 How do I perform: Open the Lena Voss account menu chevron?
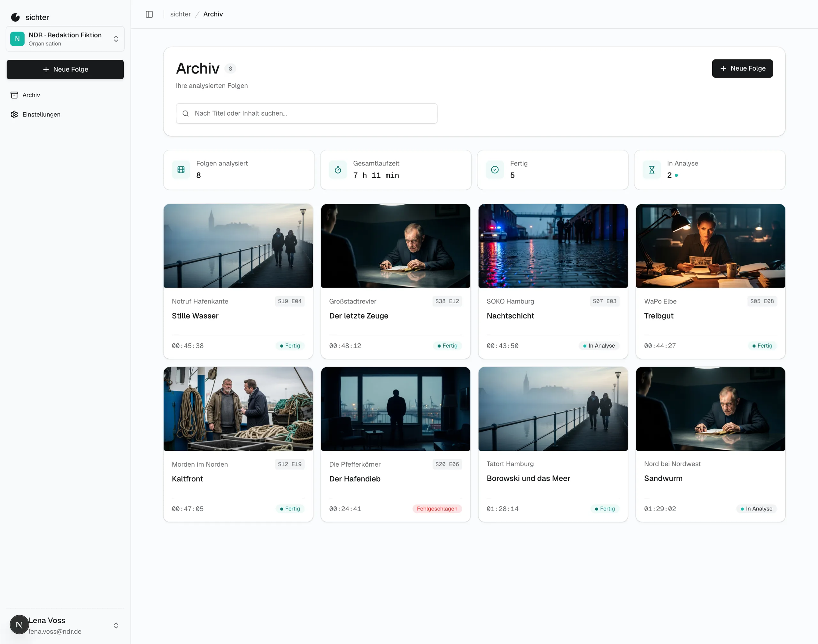coord(116,625)
